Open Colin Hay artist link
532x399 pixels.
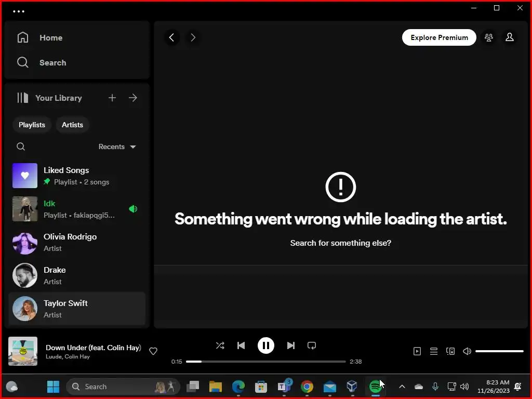77,356
